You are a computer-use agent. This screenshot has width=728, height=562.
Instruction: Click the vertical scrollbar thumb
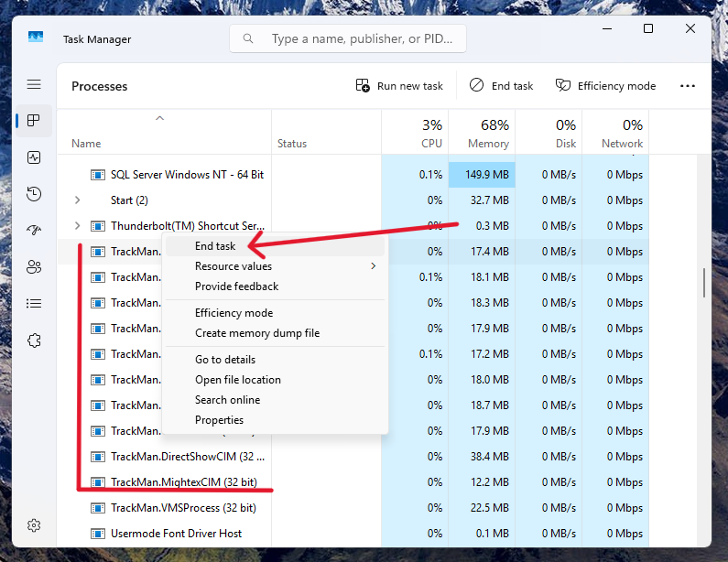[x=704, y=283]
